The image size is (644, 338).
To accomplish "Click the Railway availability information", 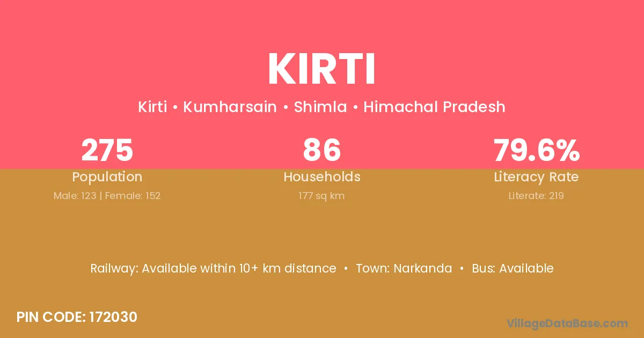I will click(x=213, y=268).
